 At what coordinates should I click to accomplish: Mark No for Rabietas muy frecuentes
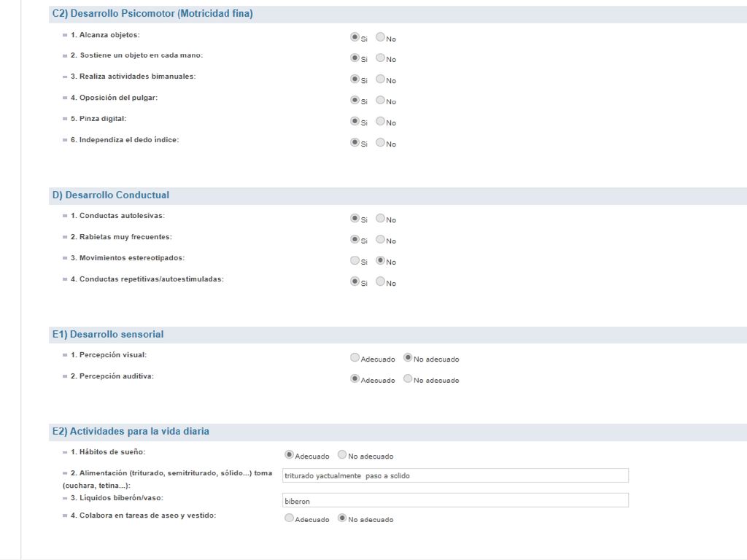click(x=380, y=239)
